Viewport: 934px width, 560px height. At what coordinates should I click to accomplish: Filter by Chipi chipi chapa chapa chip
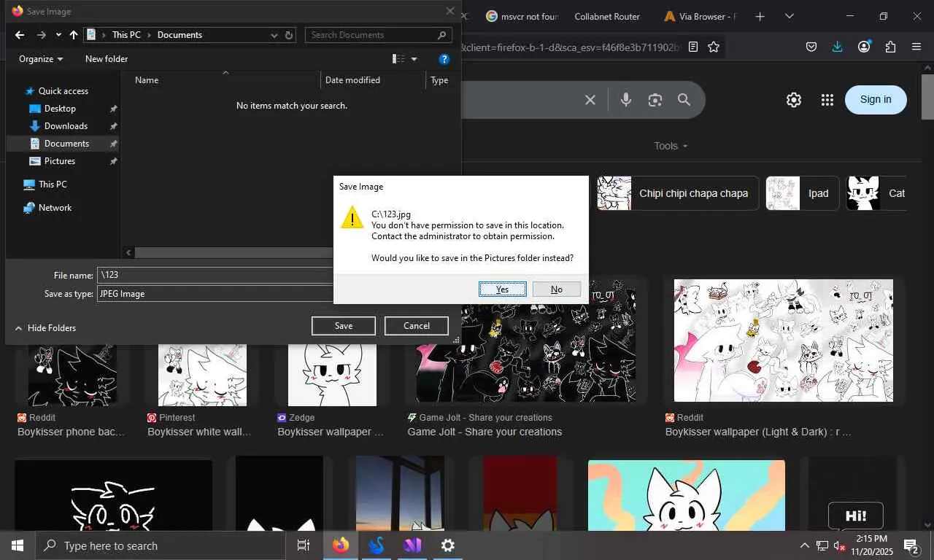678,193
